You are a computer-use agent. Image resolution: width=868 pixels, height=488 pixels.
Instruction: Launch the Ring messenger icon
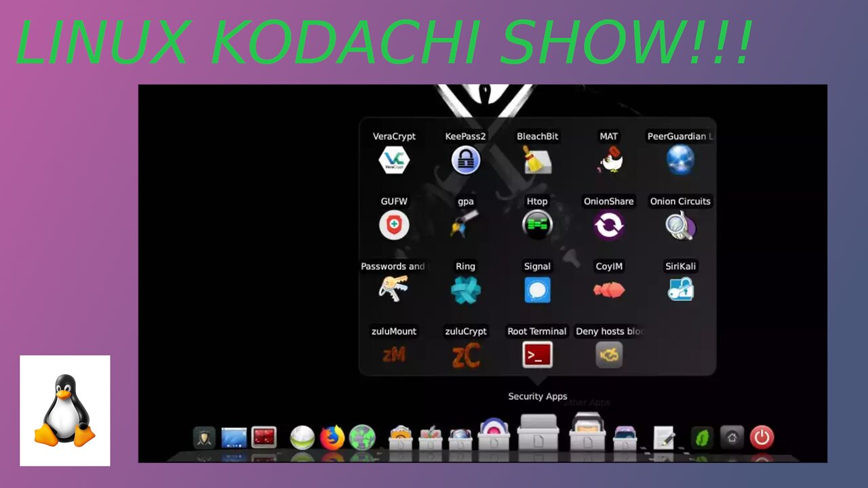click(x=466, y=290)
